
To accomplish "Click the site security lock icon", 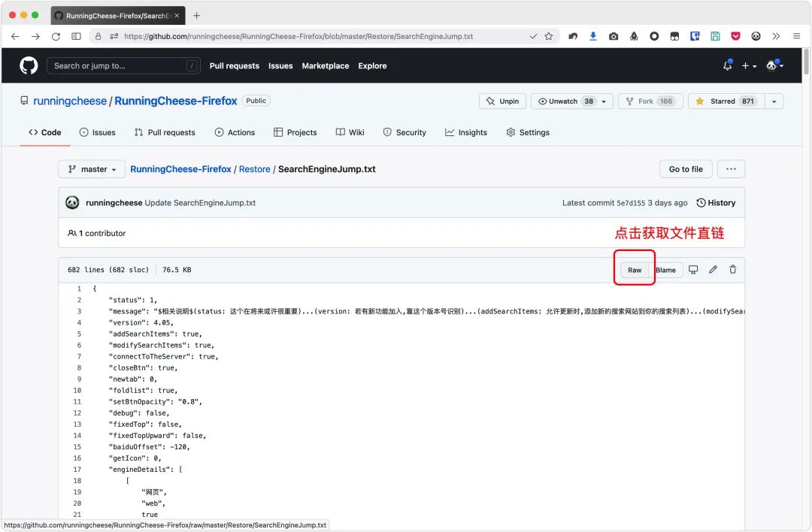I will pyautogui.click(x=98, y=36).
